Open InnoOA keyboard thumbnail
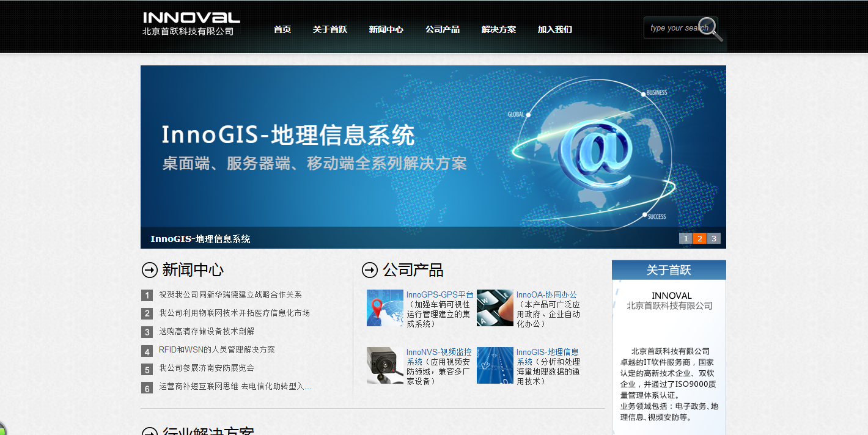Image resolution: width=868 pixels, height=435 pixels. click(495, 308)
